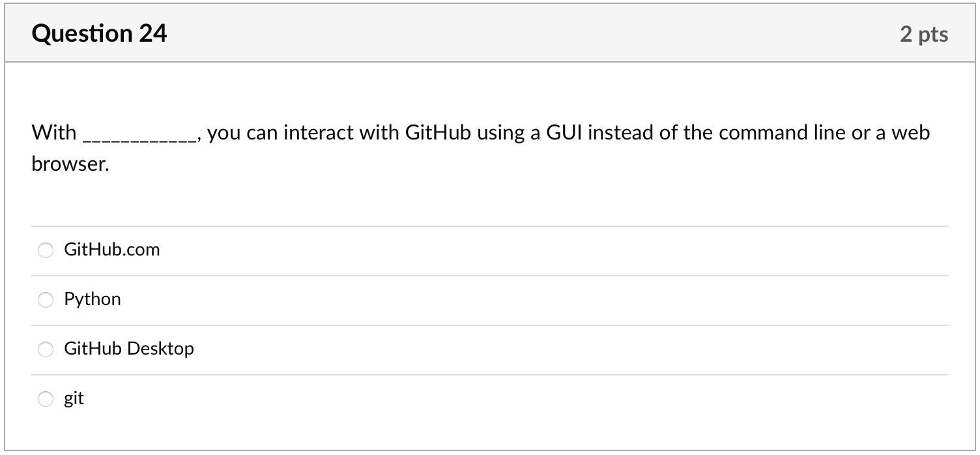Select the GitHub.com radio button
This screenshot has height=455, width=980.
(x=45, y=250)
